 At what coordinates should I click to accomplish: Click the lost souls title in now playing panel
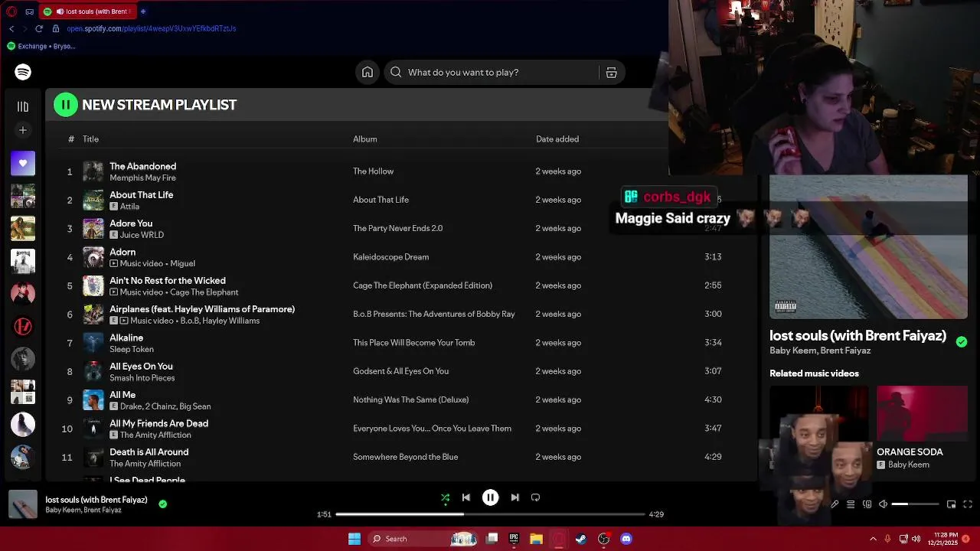click(x=857, y=335)
